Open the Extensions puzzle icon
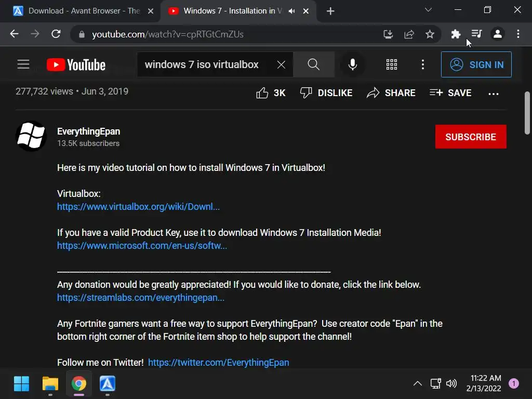Image resolution: width=532 pixels, height=399 pixels. click(x=456, y=34)
